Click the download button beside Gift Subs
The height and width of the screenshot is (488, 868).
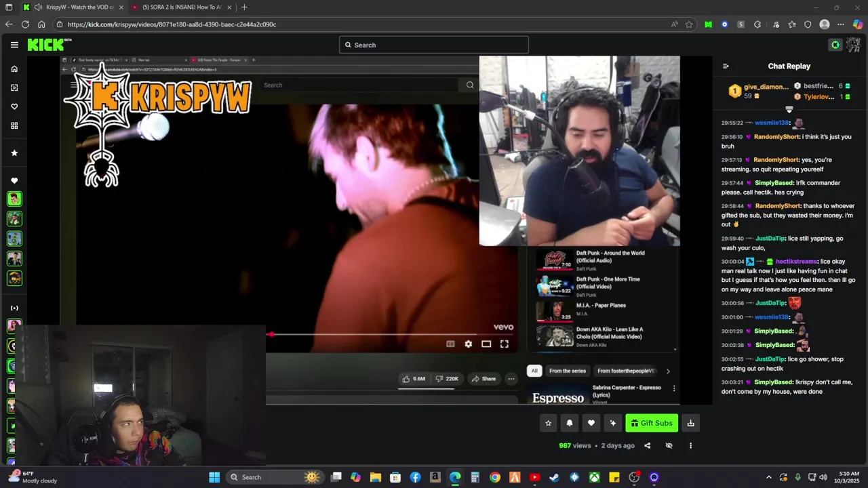point(690,423)
